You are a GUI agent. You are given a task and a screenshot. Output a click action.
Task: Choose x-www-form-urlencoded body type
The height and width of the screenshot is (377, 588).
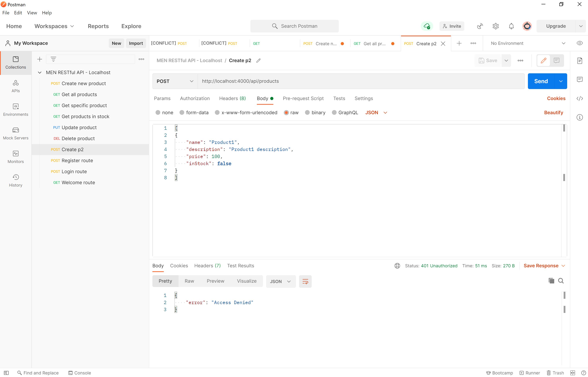(217, 113)
